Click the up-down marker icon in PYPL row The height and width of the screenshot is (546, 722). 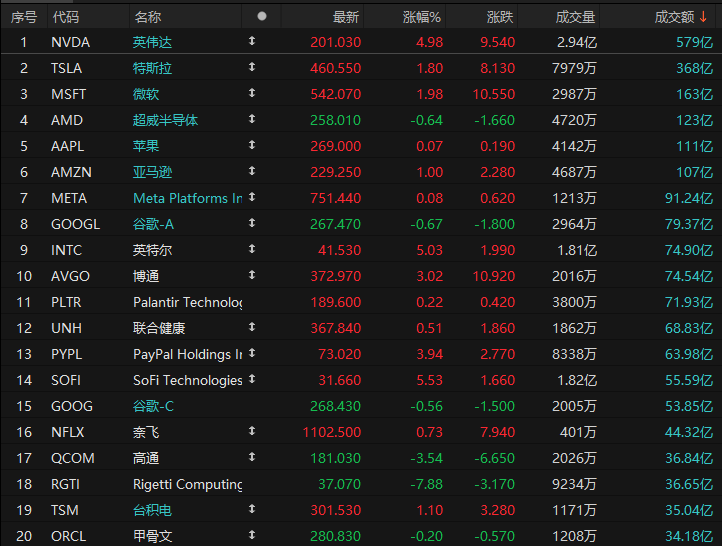pos(252,353)
